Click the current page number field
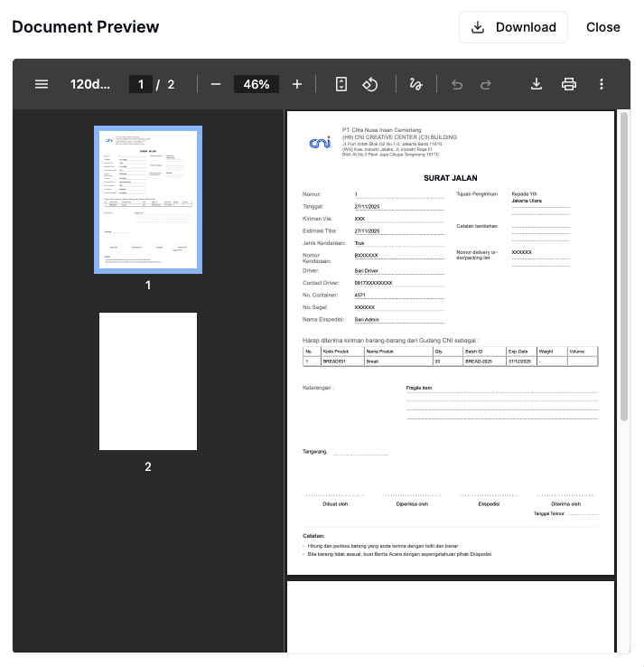 [140, 84]
